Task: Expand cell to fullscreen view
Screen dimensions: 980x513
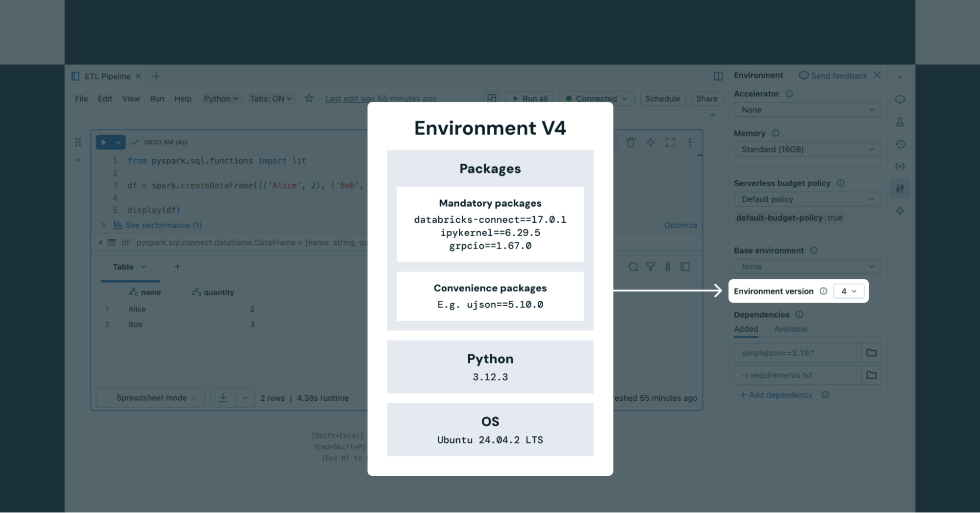Action: point(670,143)
